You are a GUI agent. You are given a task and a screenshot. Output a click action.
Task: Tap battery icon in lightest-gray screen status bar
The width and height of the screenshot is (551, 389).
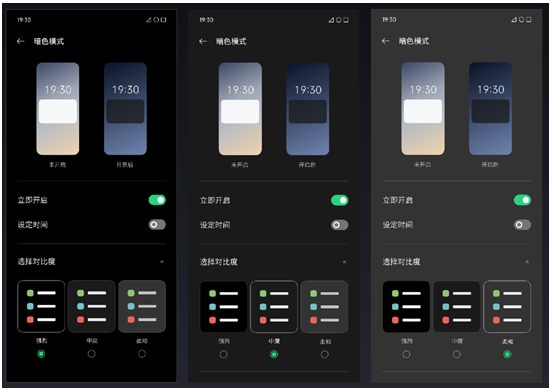coord(529,19)
